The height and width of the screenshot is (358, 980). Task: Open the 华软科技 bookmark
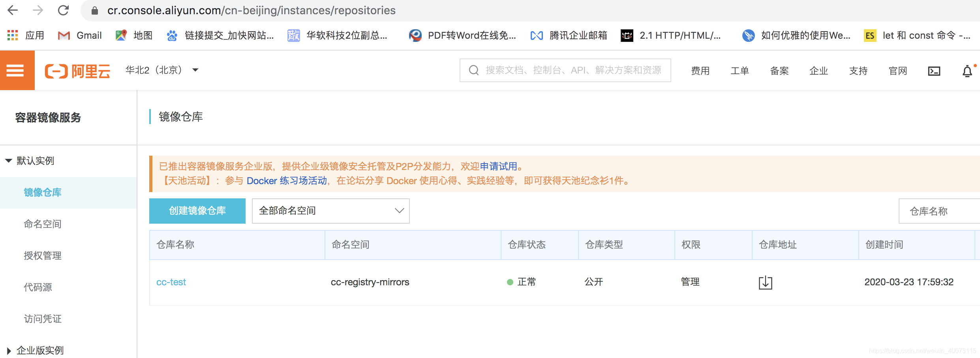pyautogui.click(x=337, y=36)
